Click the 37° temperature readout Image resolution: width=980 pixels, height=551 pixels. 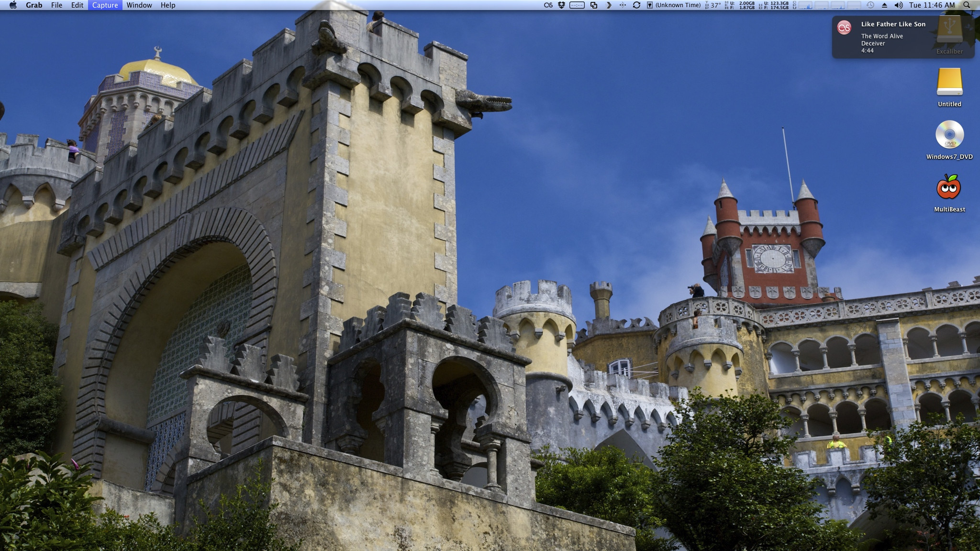[x=715, y=5]
